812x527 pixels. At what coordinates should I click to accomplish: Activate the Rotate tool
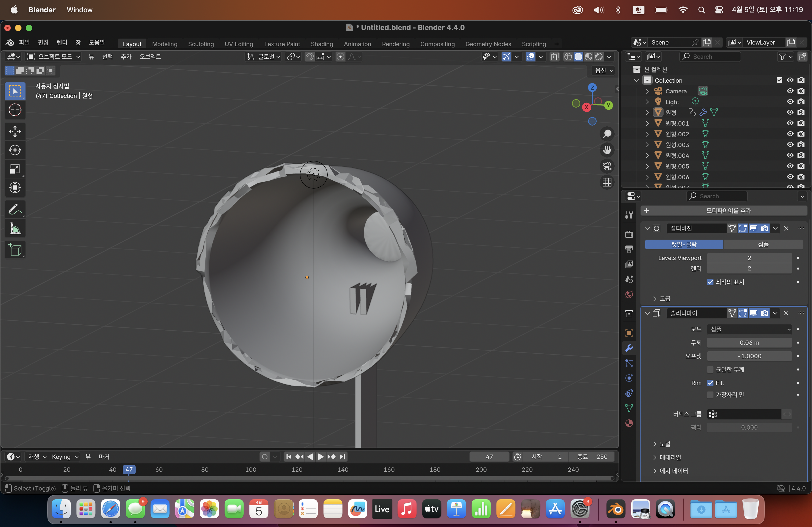click(15, 150)
